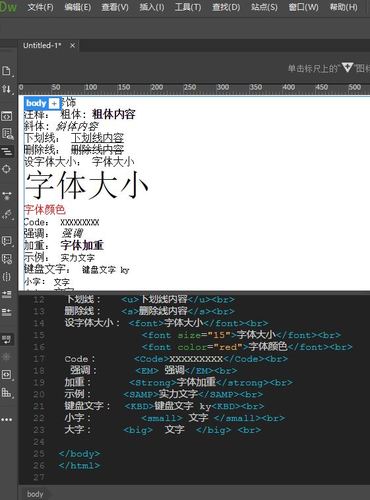The height and width of the screenshot is (500, 370).
Task: Click the struck-through 删除线内容 text
Action: [x=97, y=149]
